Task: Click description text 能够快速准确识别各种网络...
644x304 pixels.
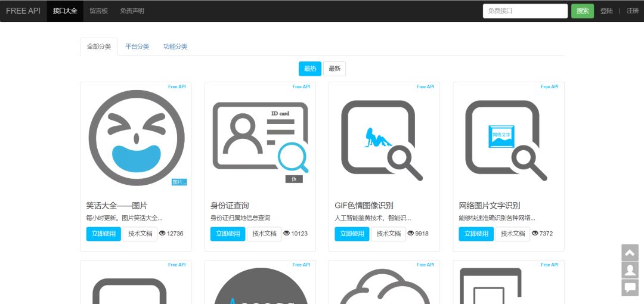Action: 497,218
